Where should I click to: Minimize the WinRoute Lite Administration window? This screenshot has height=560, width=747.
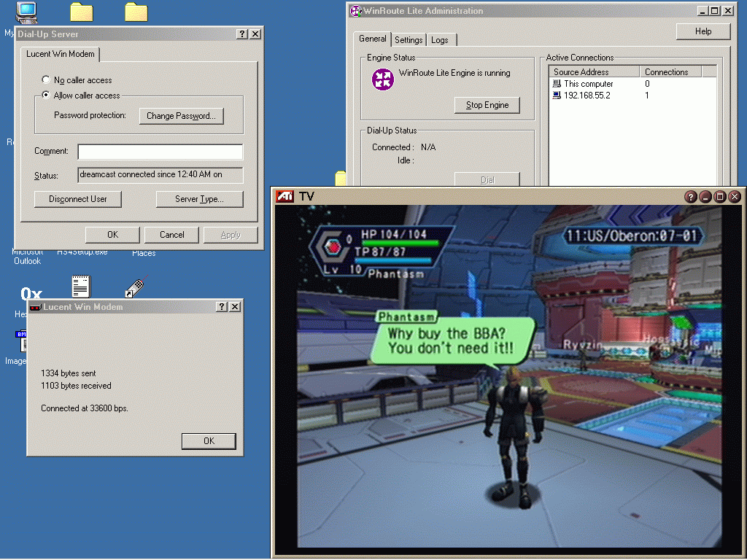click(x=703, y=10)
